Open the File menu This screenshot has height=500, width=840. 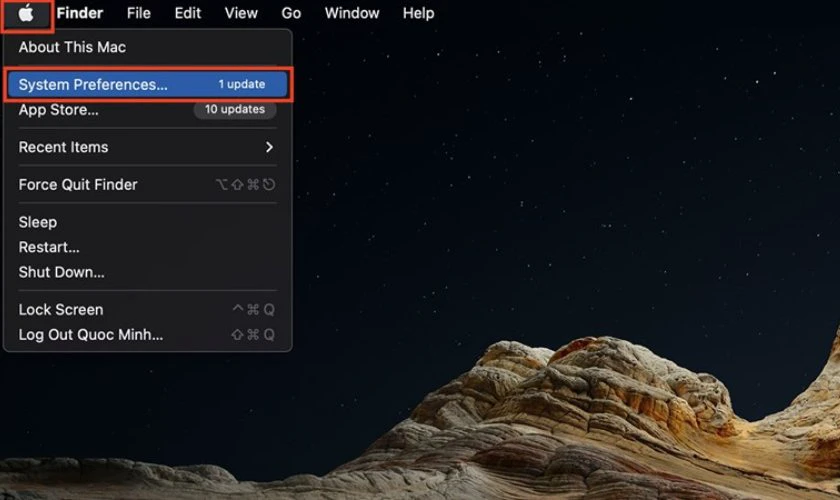pos(139,13)
